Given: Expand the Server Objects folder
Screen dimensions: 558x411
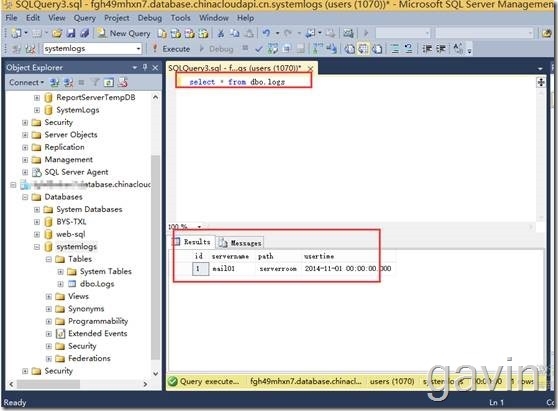Looking at the screenshot, I should coord(25,135).
